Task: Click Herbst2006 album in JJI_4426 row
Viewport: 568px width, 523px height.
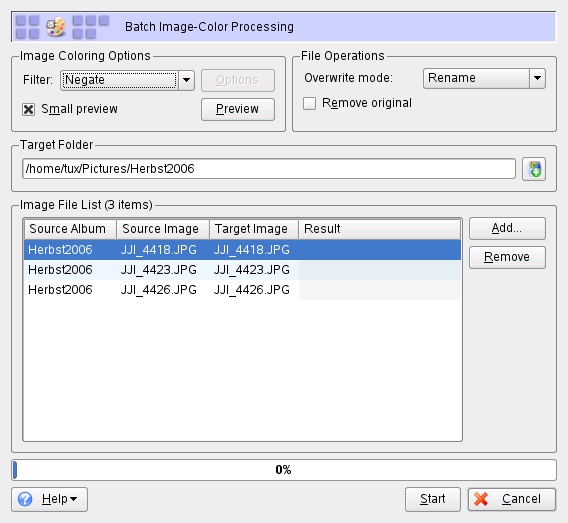Action: pyautogui.click(x=60, y=290)
